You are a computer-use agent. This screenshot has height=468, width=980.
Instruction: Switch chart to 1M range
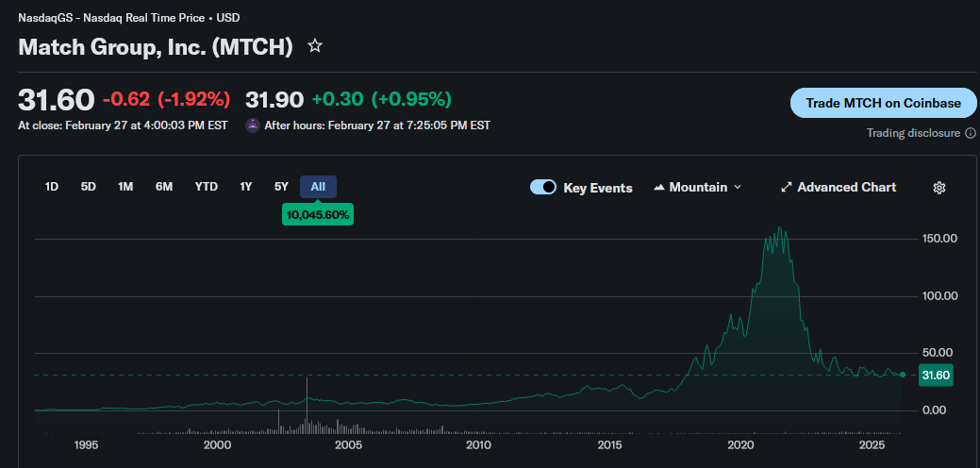pos(125,186)
